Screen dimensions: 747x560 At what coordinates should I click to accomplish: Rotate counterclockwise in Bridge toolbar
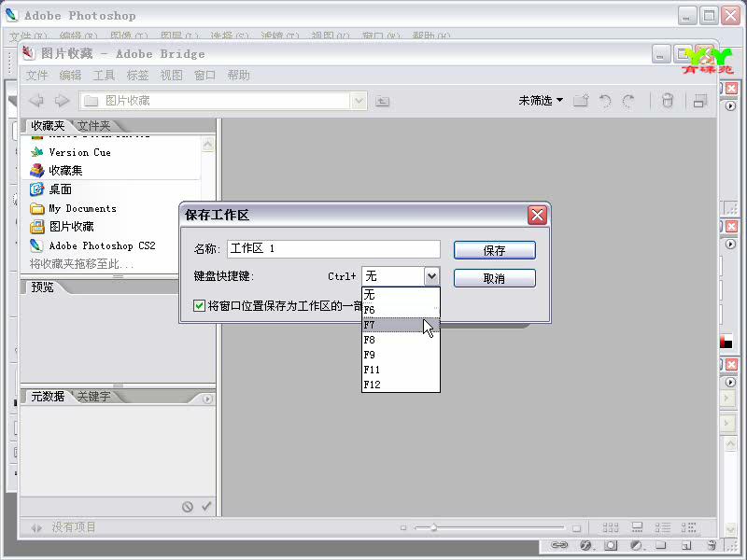[605, 101]
